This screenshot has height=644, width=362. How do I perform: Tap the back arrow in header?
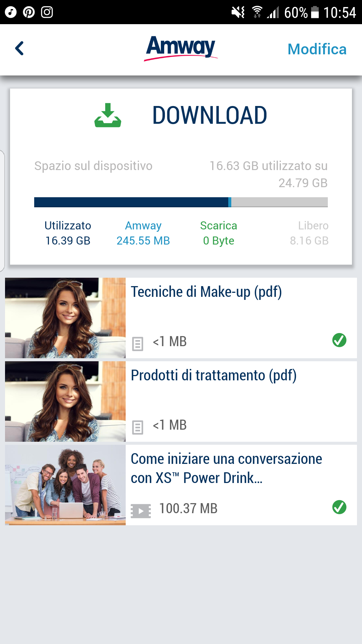tap(20, 49)
